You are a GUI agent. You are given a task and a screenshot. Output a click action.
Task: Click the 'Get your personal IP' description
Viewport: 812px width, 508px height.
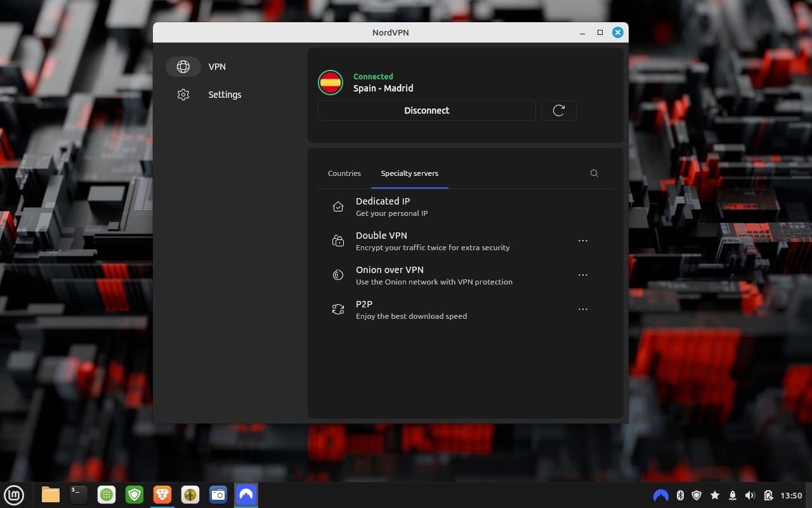(392, 213)
